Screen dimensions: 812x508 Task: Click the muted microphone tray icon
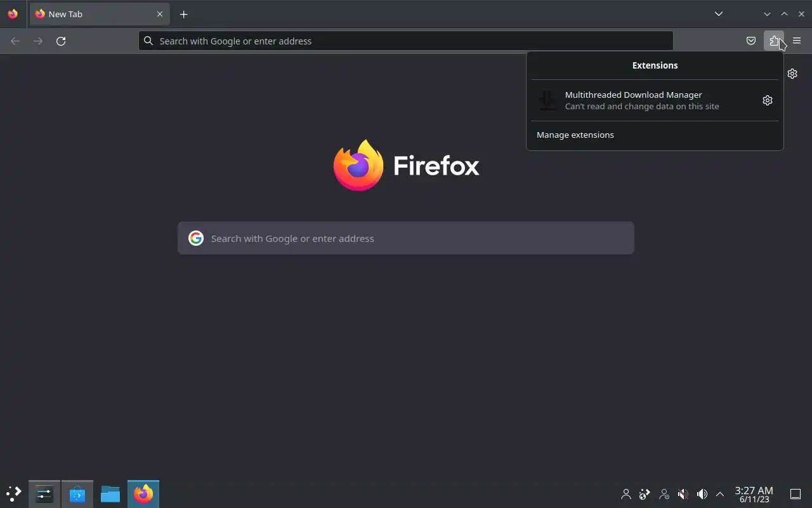tap(683, 494)
